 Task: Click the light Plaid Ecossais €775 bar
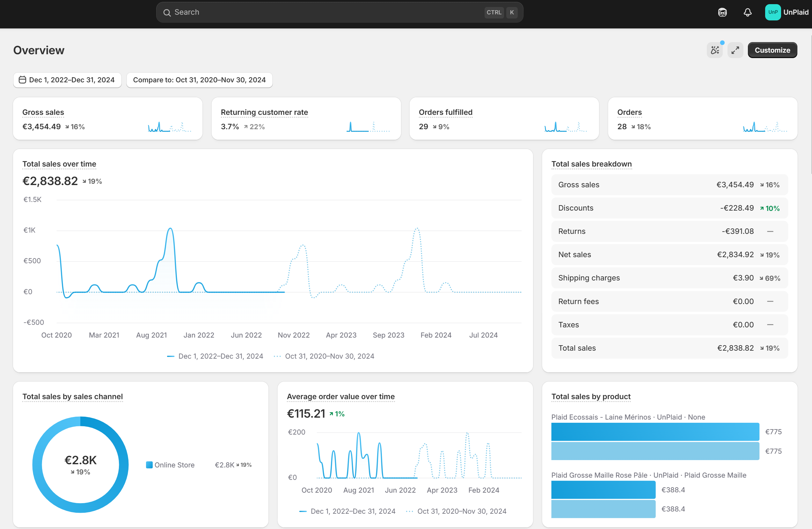(655, 451)
